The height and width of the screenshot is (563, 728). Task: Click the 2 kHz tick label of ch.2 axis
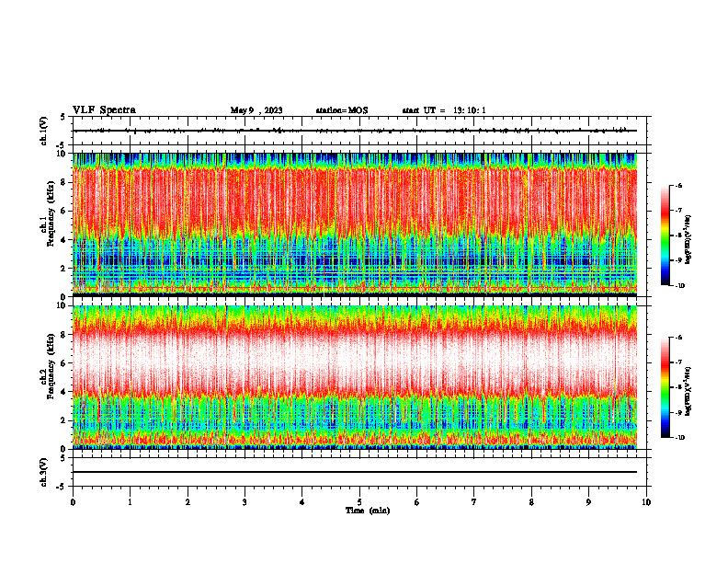point(64,420)
